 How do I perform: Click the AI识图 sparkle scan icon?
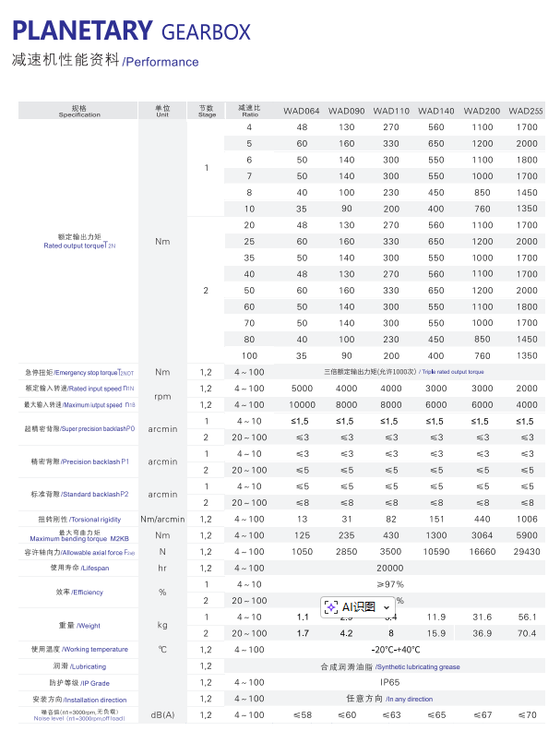pos(332,606)
